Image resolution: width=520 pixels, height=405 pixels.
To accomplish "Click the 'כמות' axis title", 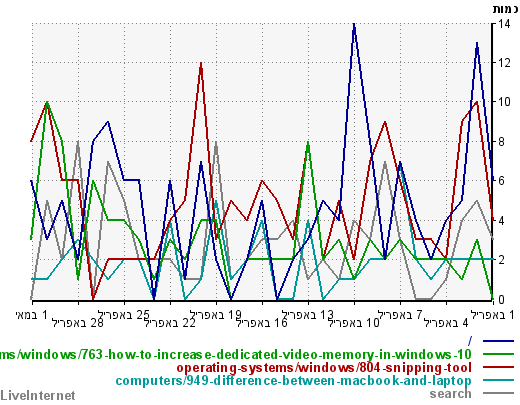I will tap(506, 9).
